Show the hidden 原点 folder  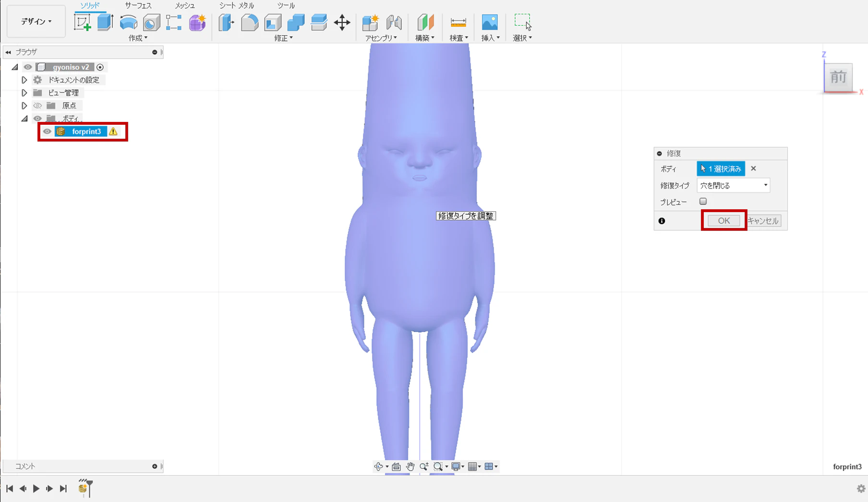(37, 106)
